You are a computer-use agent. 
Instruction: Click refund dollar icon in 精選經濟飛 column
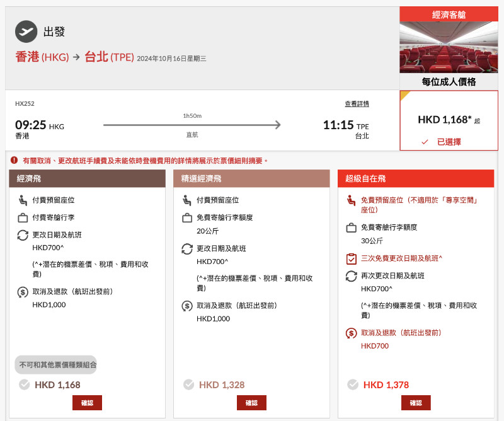[x=186, y=306]
